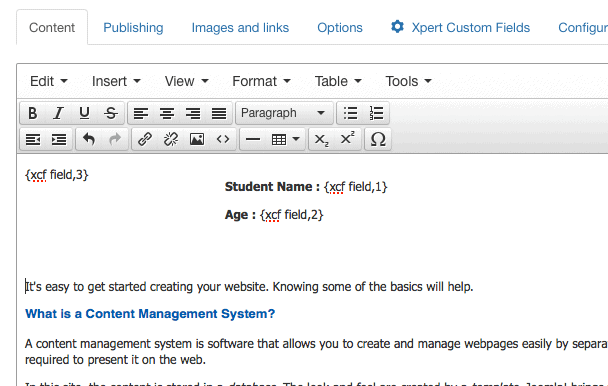608x386 pixels.
Task: Insert special character omega
Action: point(378,139)
